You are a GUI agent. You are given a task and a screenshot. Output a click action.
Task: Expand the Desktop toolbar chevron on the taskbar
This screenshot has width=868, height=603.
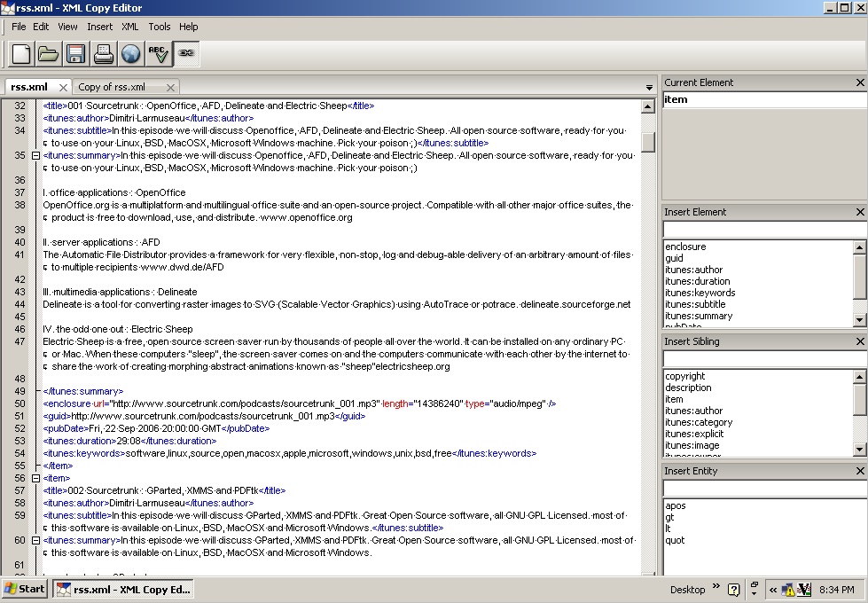(716, 586)
